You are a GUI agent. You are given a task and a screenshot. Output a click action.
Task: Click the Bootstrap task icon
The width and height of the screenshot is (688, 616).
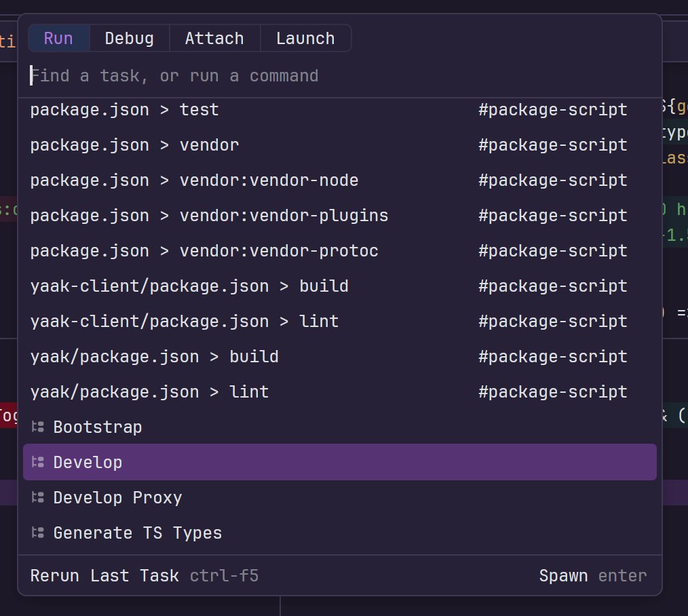pos(38,427)
